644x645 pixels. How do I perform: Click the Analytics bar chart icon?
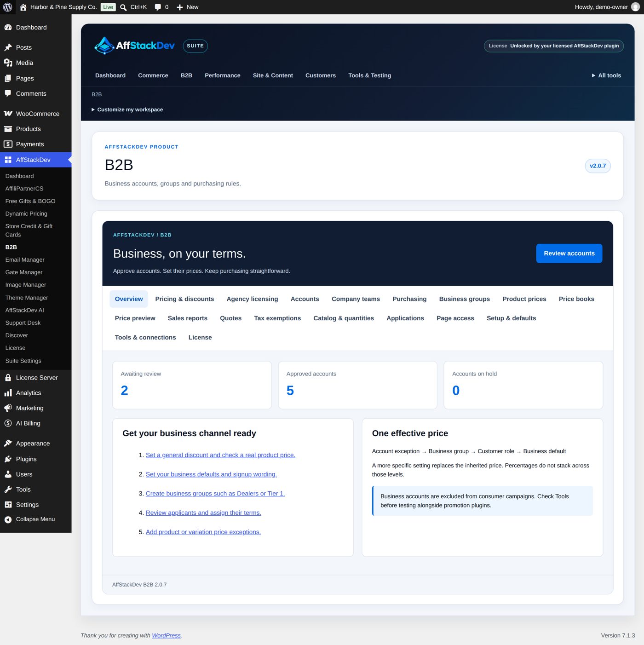8,393
